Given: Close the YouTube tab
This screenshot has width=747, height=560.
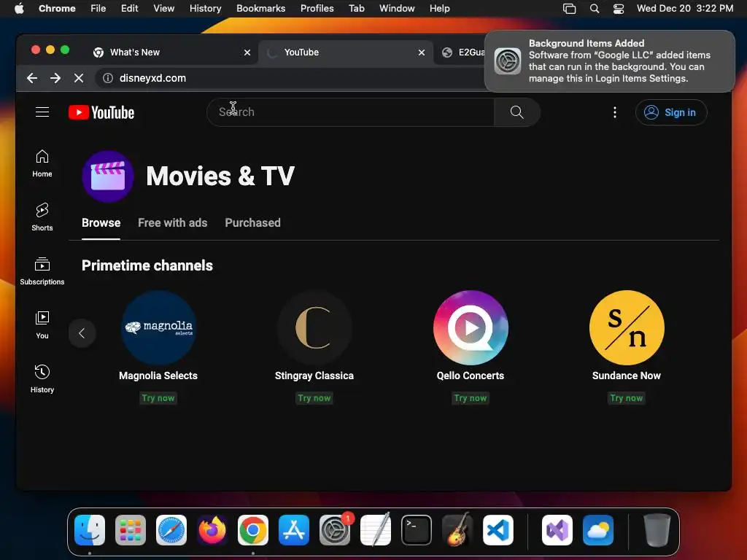Looking at the screenshot, I should 422,52.
